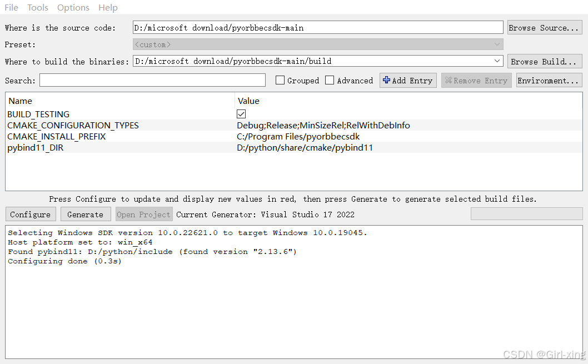Click the "Configuring done (0.3s)" output line
This screenshot has height=364, width=588.
point(64,261)
